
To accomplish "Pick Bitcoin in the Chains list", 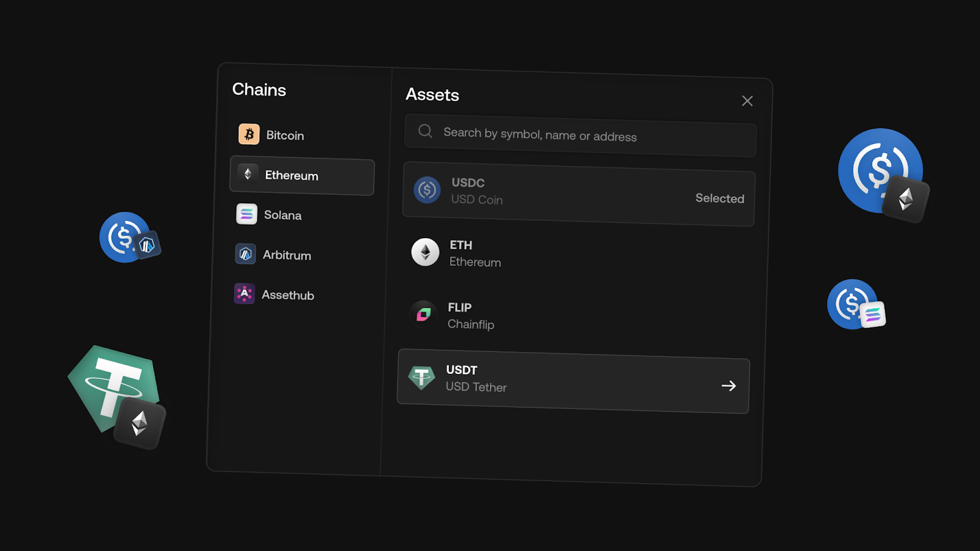I will (285, 135).
